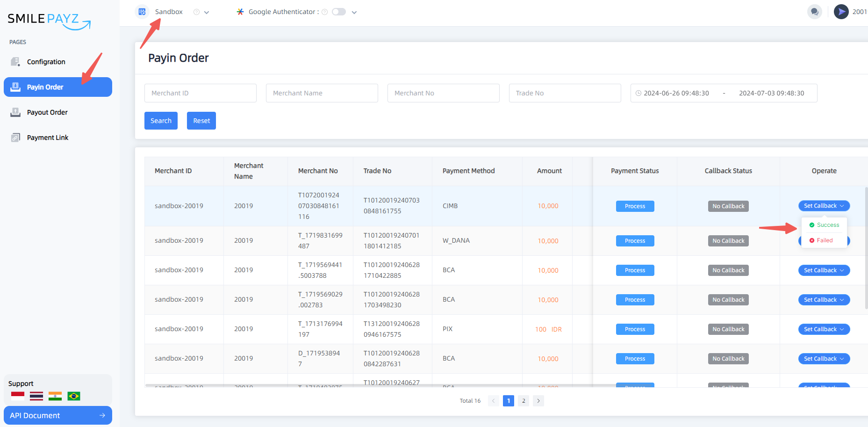This screenshot has width=868, height=427.
Task: Click the Callback Status column header
Action: pos(728,171)
